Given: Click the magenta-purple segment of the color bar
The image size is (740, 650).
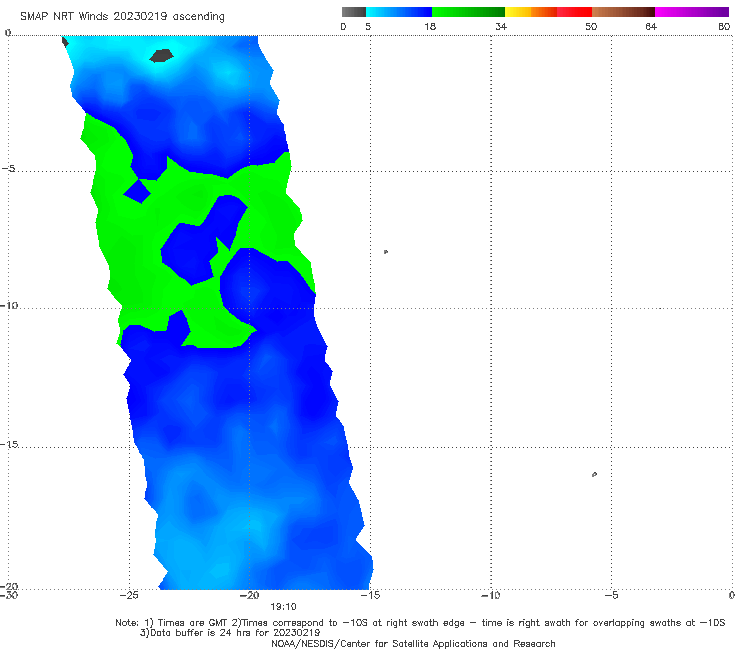Looking at the screenshot, I should point(692,12).
